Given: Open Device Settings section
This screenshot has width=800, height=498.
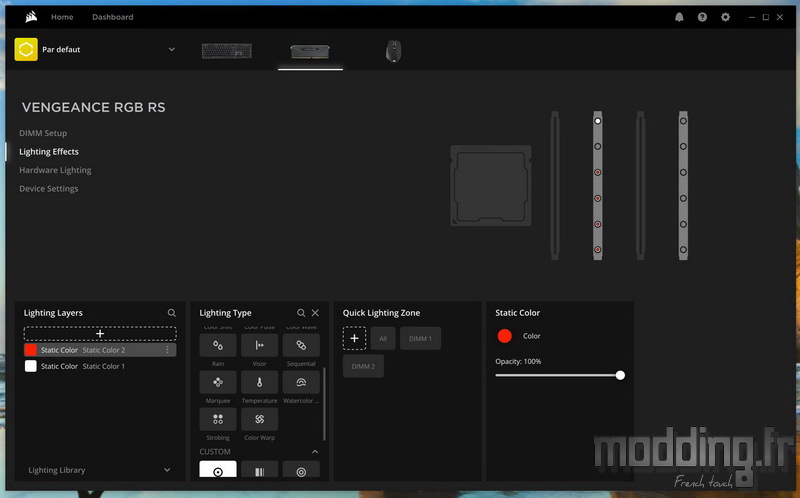Looking at the screenshot, I should [x=48, y=188].
